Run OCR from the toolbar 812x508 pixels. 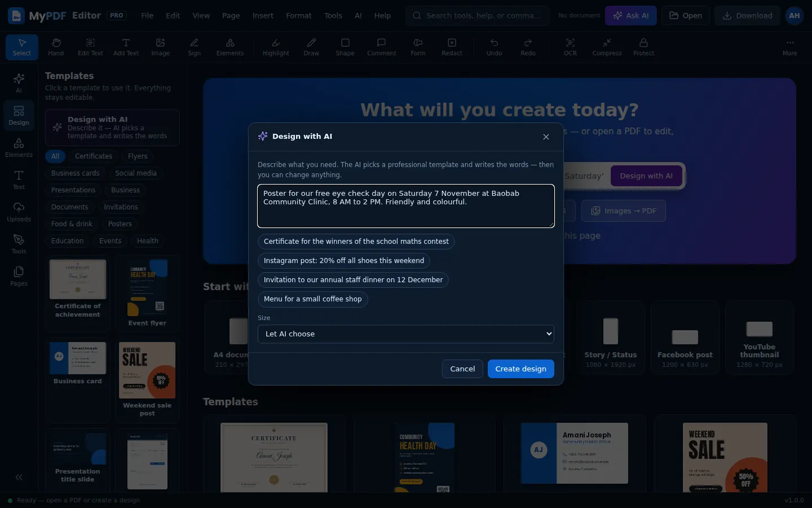click(x=570, y=47)
